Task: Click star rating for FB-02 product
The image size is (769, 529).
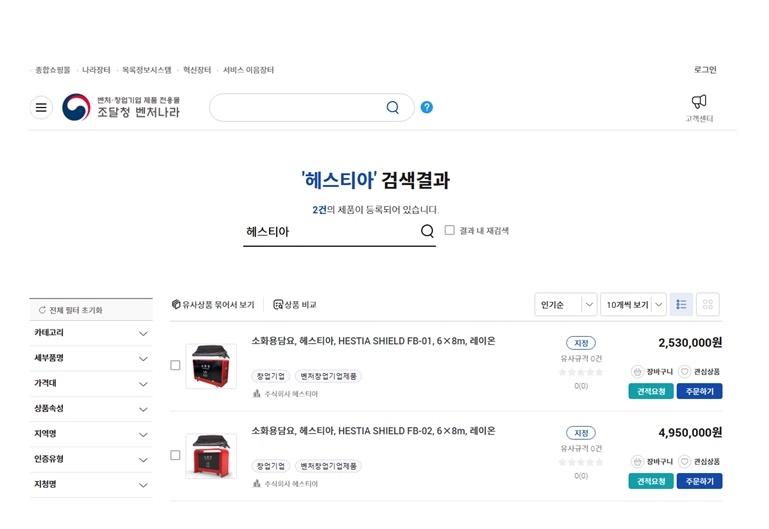Action: tap(581, 462)
